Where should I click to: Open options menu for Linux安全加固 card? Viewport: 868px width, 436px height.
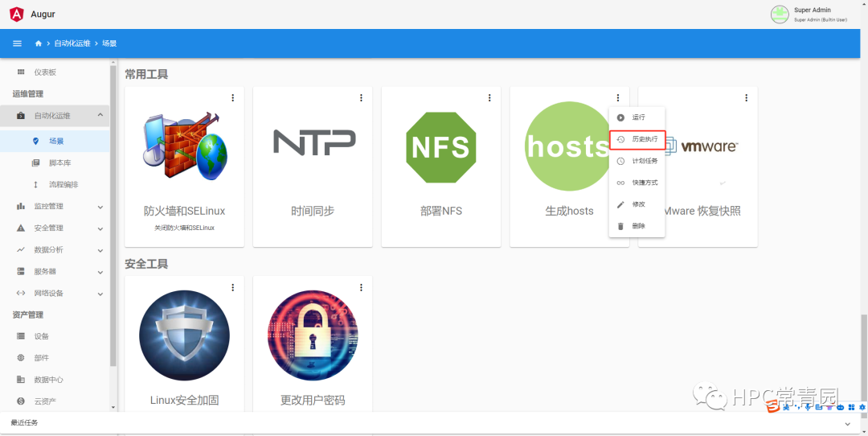click(232, 287)
